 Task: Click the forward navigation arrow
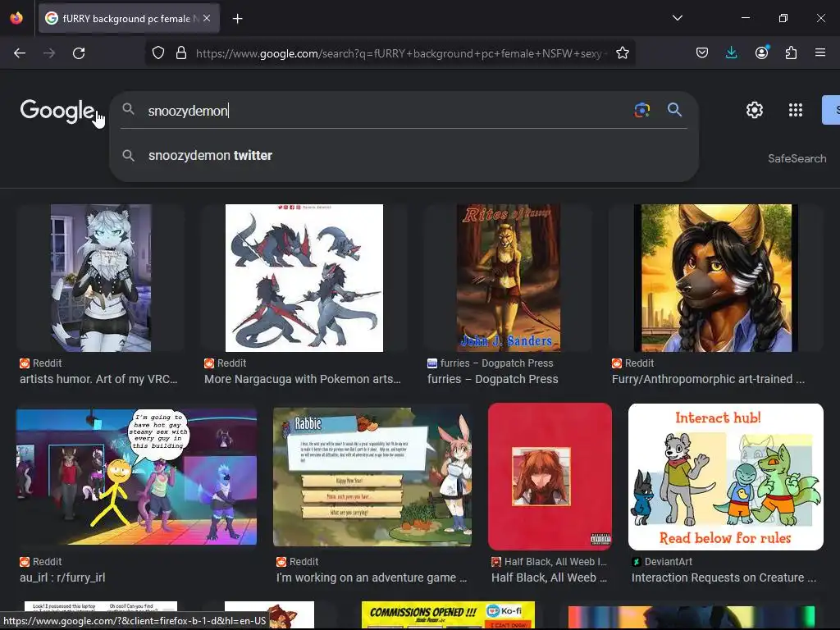point(49,53)
